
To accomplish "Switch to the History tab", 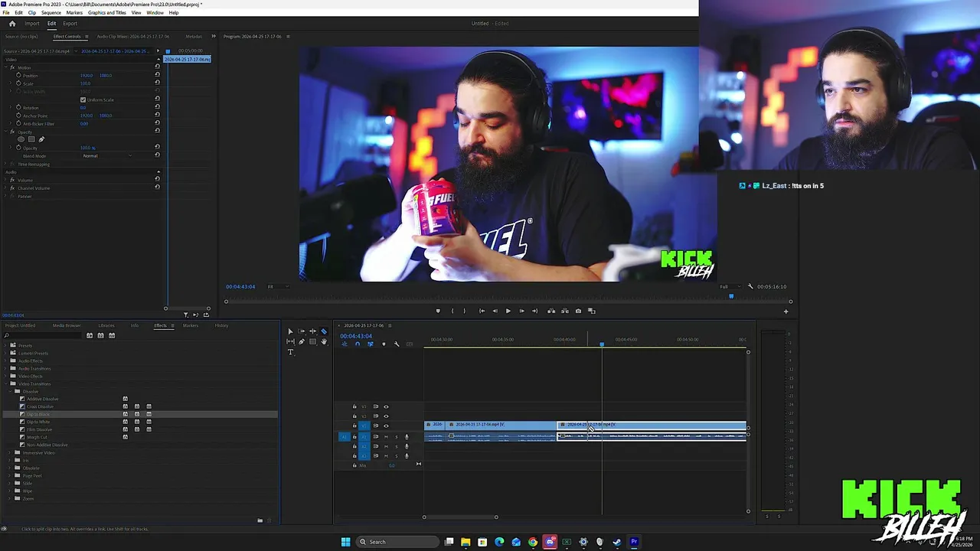I will [x=221, y=325].
